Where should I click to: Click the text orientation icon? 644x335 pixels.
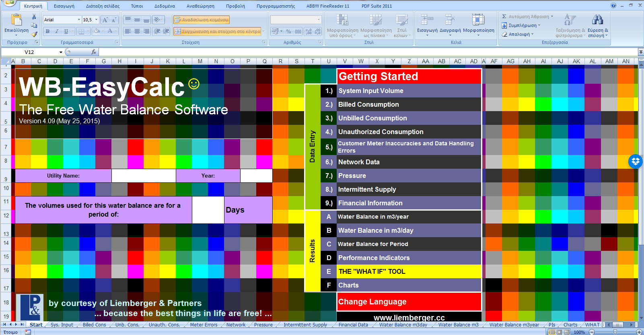[x=157, y=20]
